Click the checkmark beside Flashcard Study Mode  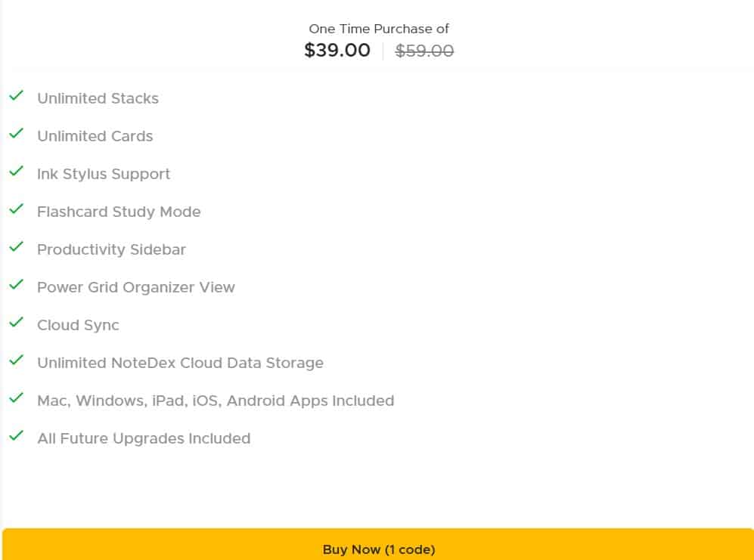coord(15,210)
